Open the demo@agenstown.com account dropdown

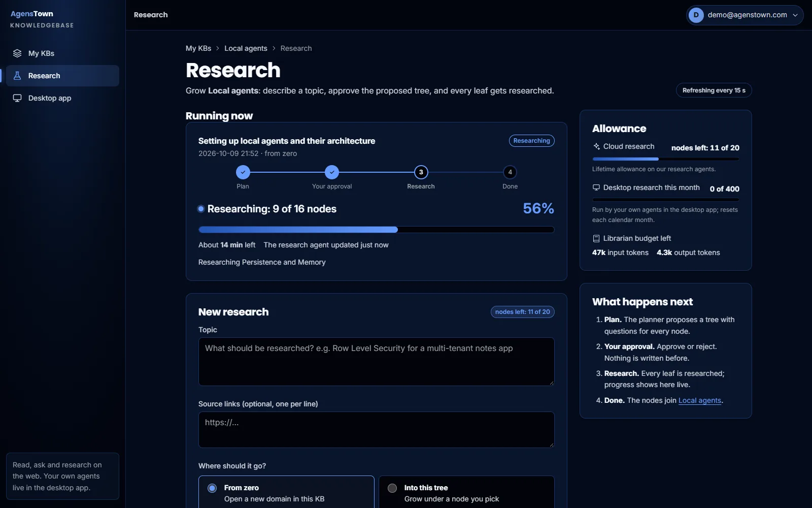[x=745, y=15]
